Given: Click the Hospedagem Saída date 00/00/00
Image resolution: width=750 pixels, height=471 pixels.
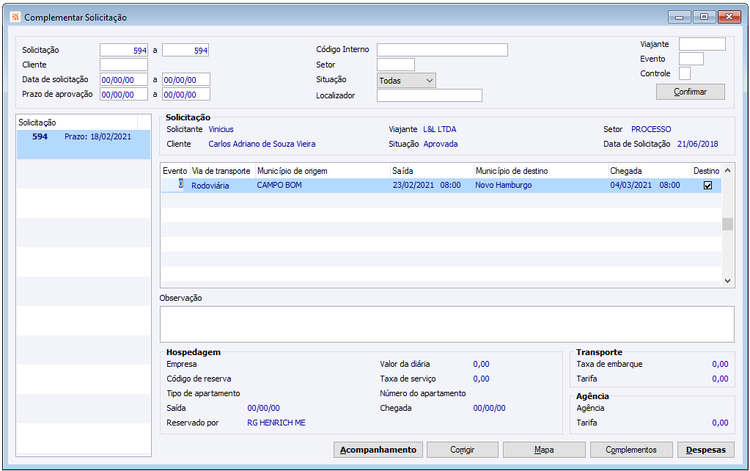Looking at the screenshot, I should [264, 408].
